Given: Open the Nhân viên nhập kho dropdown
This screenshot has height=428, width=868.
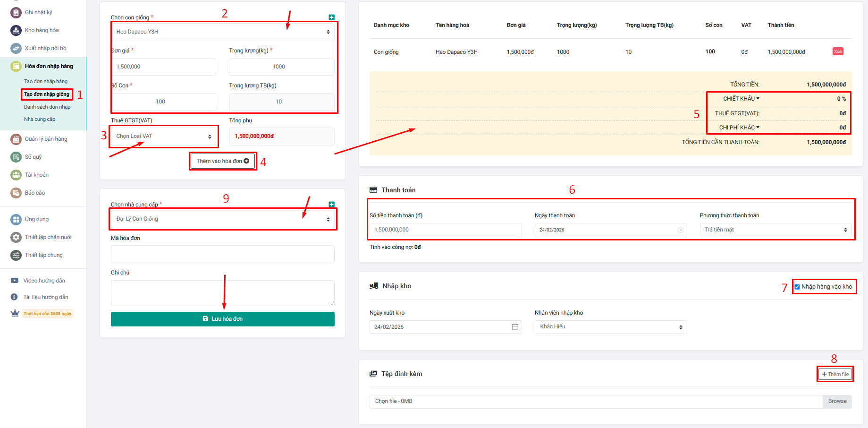Looking at the screenshot, I should [610, 327].
